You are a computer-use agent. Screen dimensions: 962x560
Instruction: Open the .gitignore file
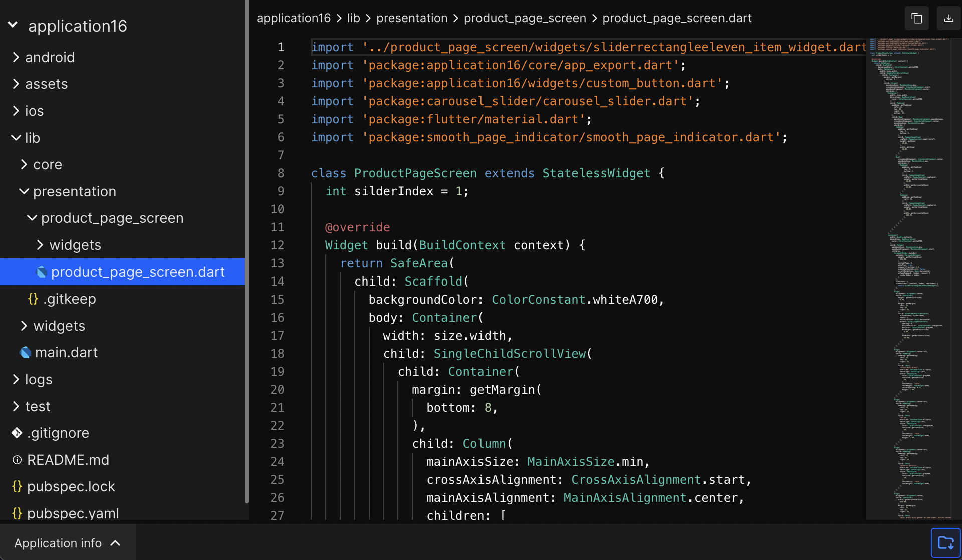click(x=58, y=433)
